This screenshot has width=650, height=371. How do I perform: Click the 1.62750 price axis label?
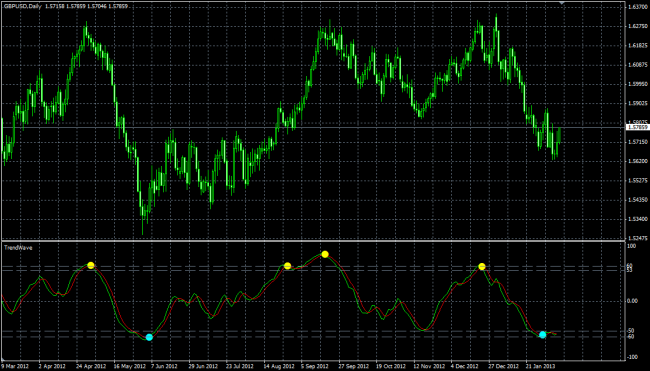638,26
